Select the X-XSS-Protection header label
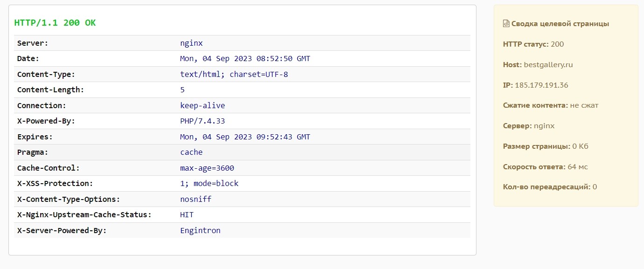644x269 pixels. [55, 184]
